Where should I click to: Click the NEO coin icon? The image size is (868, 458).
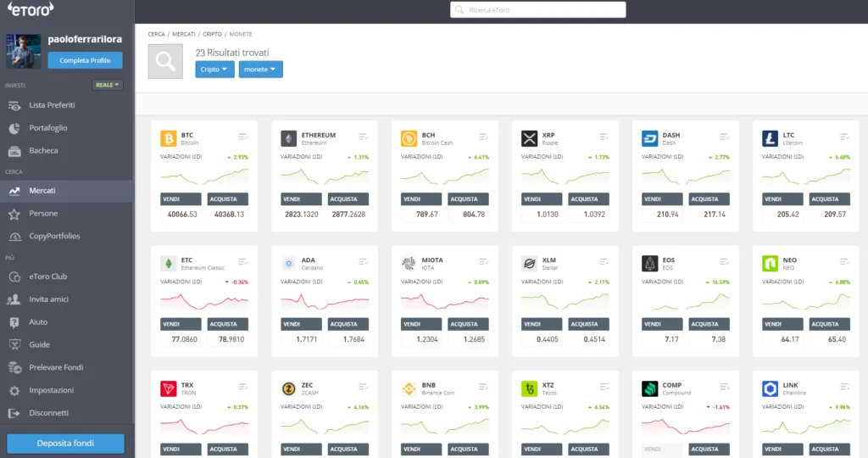click(x=770, y=264)
